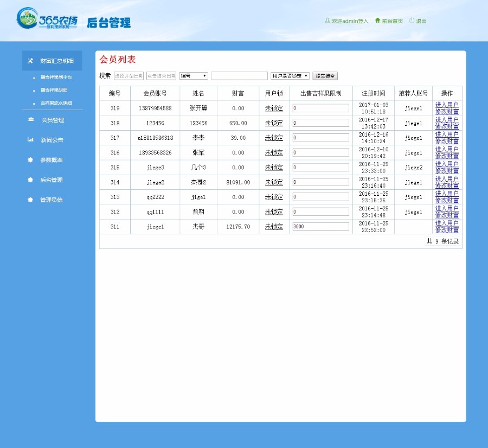This screenshot has width=488, height=448.
Task: Open 新闻公告 via its bar chart icon
Action: tap(30, 140)
